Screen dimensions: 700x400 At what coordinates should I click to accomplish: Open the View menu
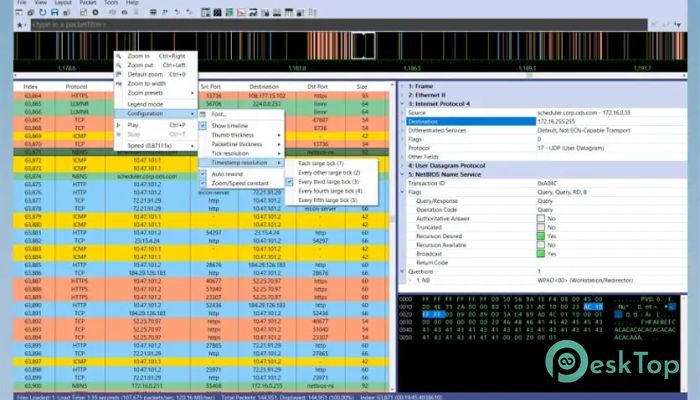coord(40,2)
